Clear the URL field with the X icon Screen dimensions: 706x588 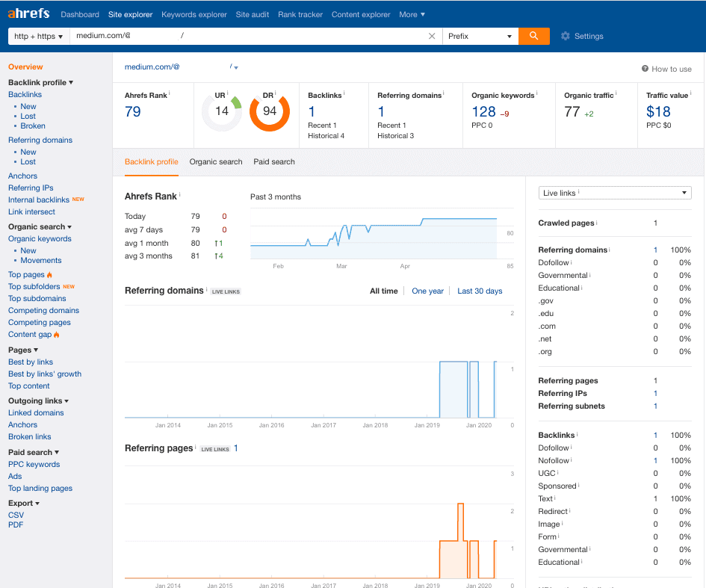click(432, 36)
